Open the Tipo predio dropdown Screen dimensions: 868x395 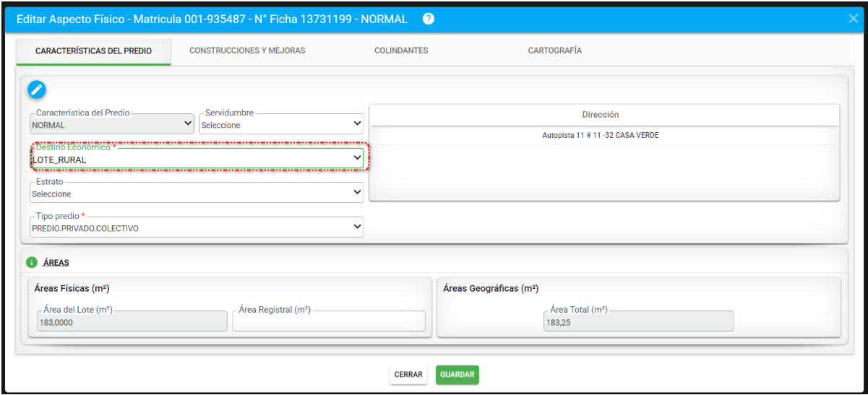click(197, 227)
